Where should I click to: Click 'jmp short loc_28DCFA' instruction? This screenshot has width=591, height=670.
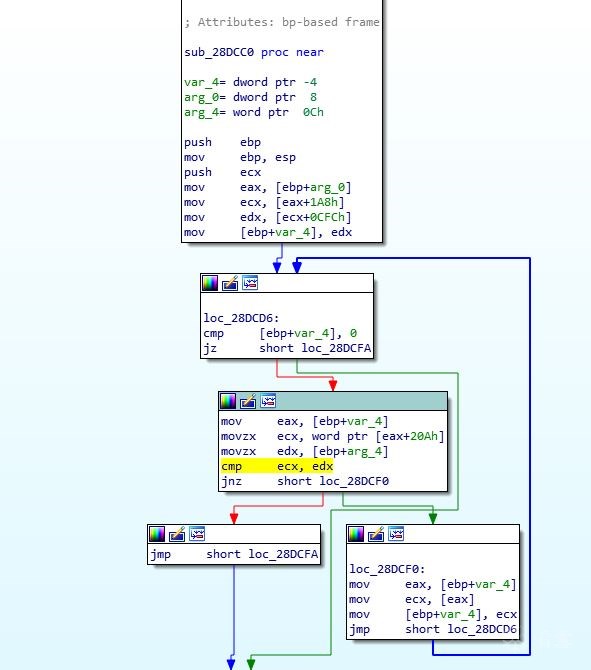pyautogui.click(x=234, y=554)
